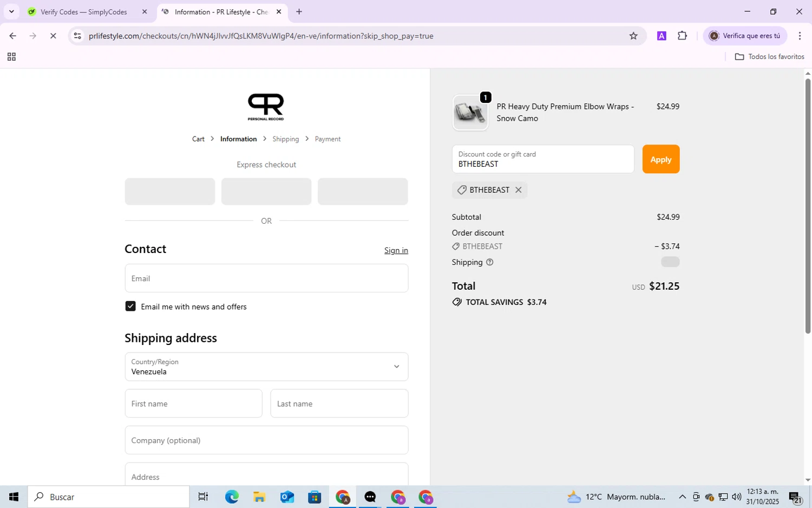Screen dimensions: 812x508
Task: Click the total price $21.25
Action: pyautogui.click(x=664, y=286)
